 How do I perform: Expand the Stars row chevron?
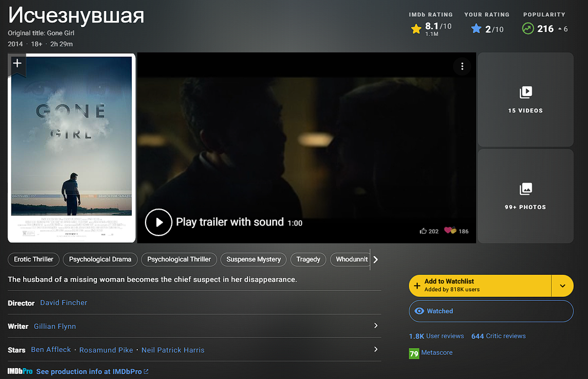tap(376, 349)
